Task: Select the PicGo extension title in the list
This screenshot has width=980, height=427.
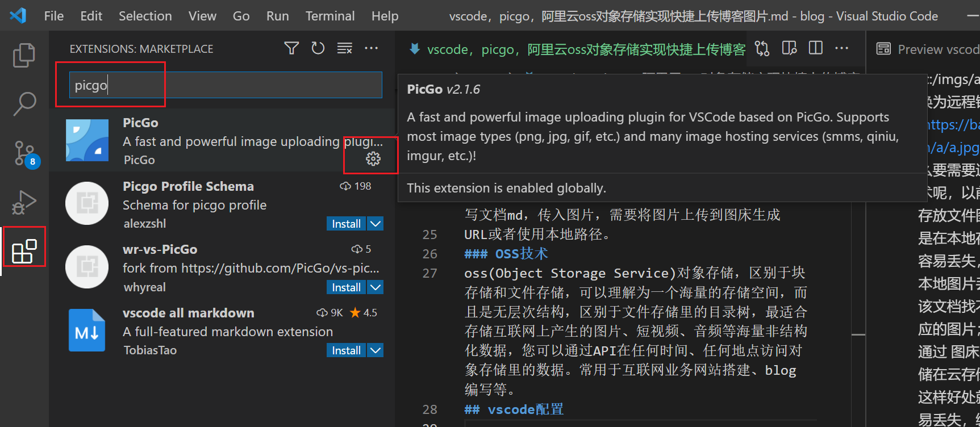Action: 140,123
